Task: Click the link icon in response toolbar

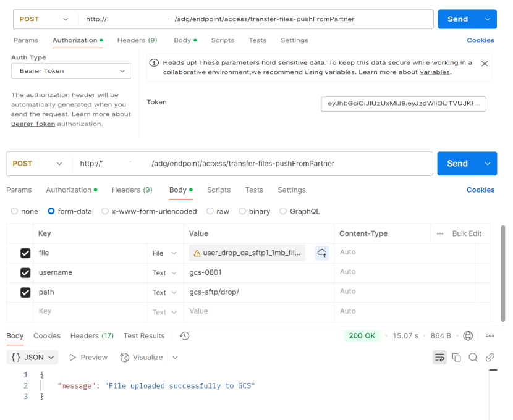Action: pyautogui.click(x=490, y=357)
